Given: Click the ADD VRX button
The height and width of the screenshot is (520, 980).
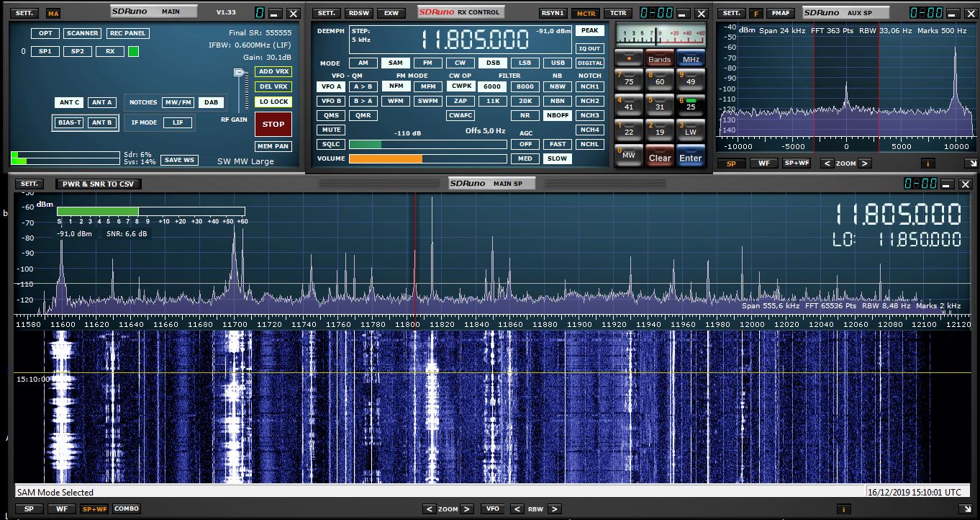Looking at the screenshot, I should coord(273,71).
